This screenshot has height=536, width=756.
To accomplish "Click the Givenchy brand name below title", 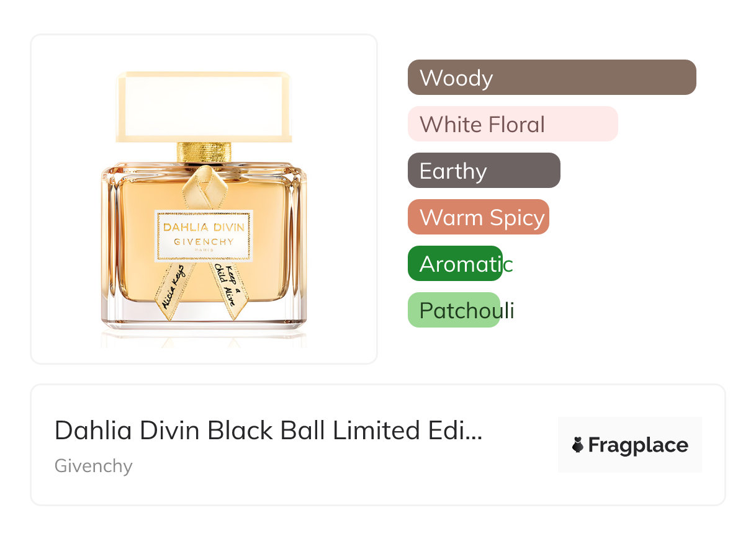I will pos(94,465).
